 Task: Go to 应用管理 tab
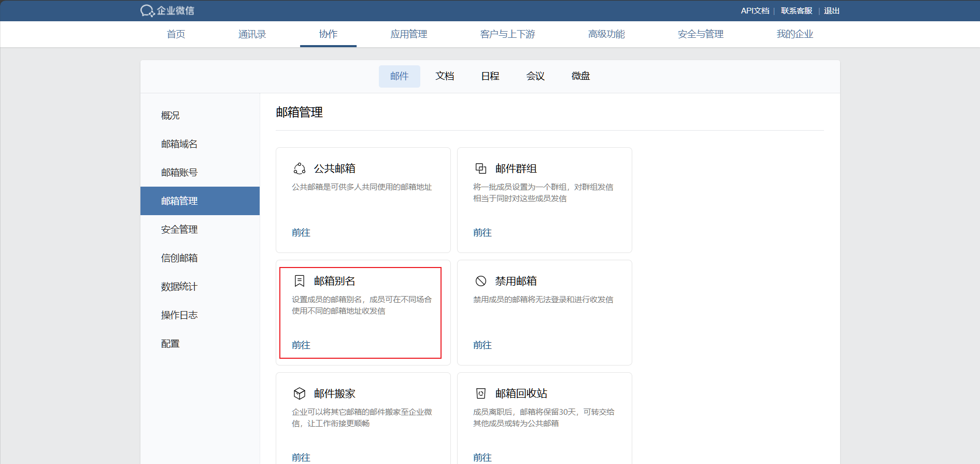tap(409, 34)
